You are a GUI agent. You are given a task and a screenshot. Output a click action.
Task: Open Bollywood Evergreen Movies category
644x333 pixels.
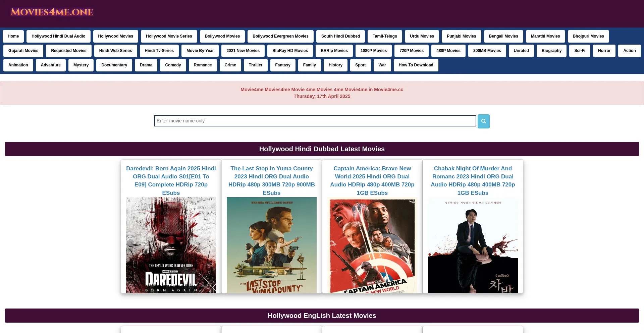point(280,36)
